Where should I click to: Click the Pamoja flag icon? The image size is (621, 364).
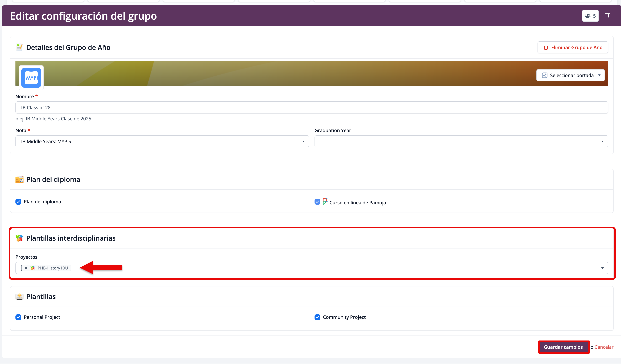click(x=325, y=201)
